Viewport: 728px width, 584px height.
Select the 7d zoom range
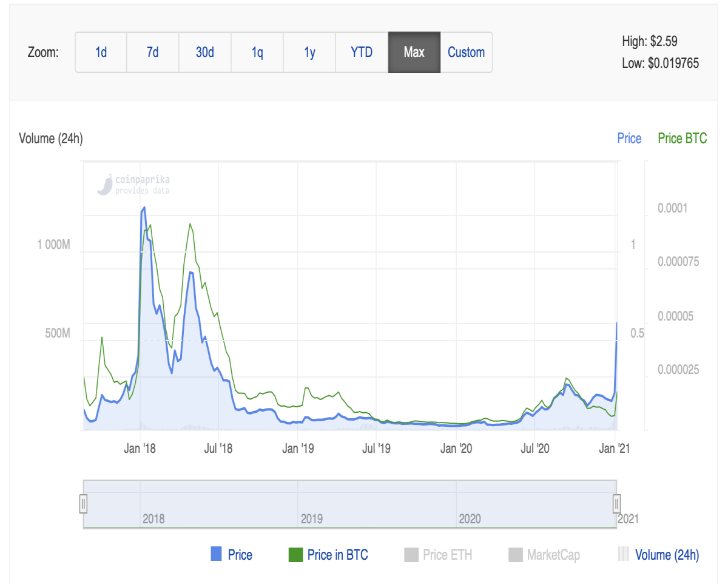click(x=153, y=52)
